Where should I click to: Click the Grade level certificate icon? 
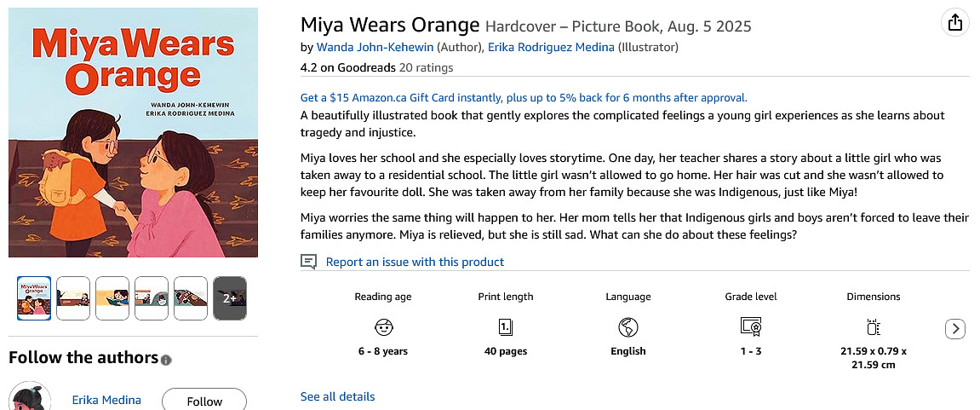pyautogui.click(x=750, y=327)
